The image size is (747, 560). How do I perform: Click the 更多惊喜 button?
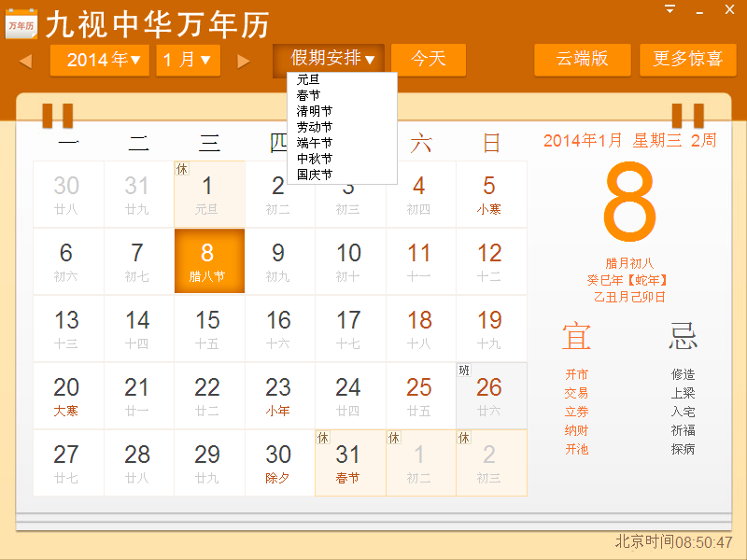[x=688, y=59]
